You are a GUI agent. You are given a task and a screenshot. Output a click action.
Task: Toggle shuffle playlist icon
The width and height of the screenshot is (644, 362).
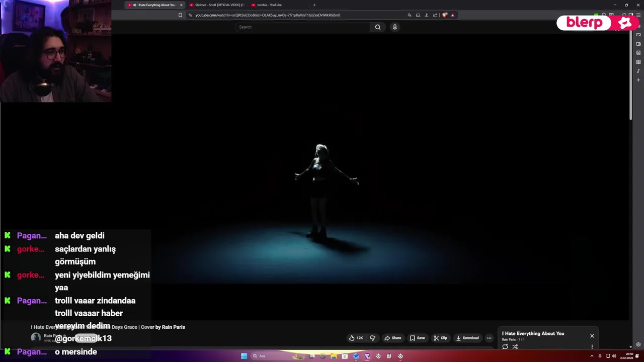pos(515,346)
